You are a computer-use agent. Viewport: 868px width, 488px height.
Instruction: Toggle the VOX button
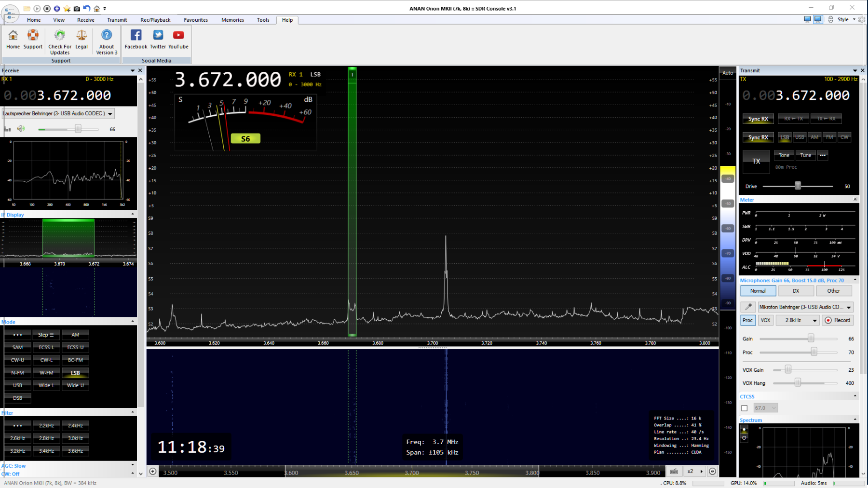(x=765, y=320)
